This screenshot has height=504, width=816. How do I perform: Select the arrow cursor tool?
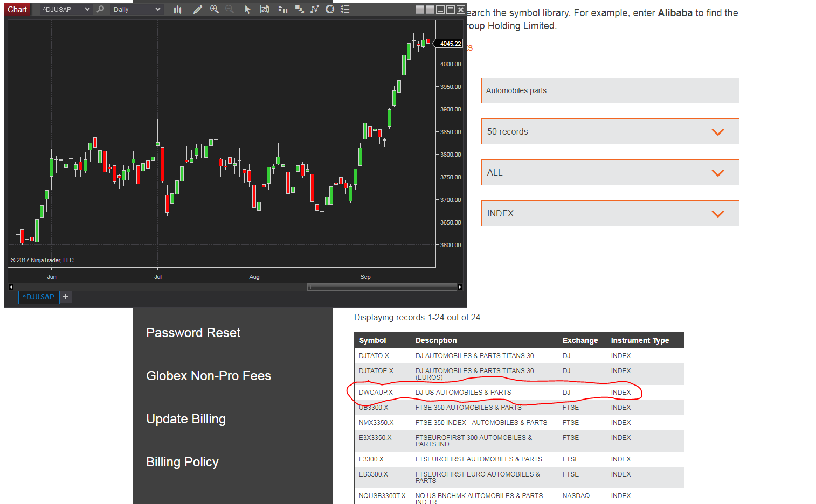[247, 9]
